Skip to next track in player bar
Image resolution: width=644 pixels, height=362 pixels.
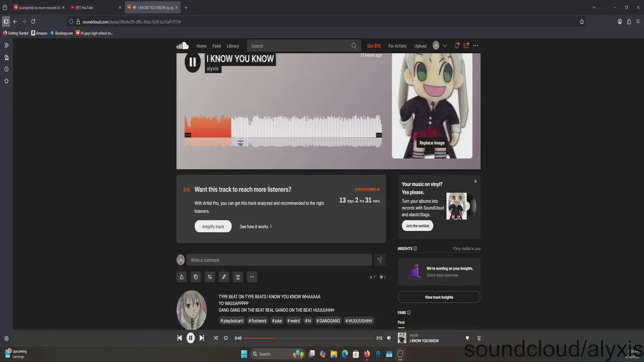tap(202, 338)
